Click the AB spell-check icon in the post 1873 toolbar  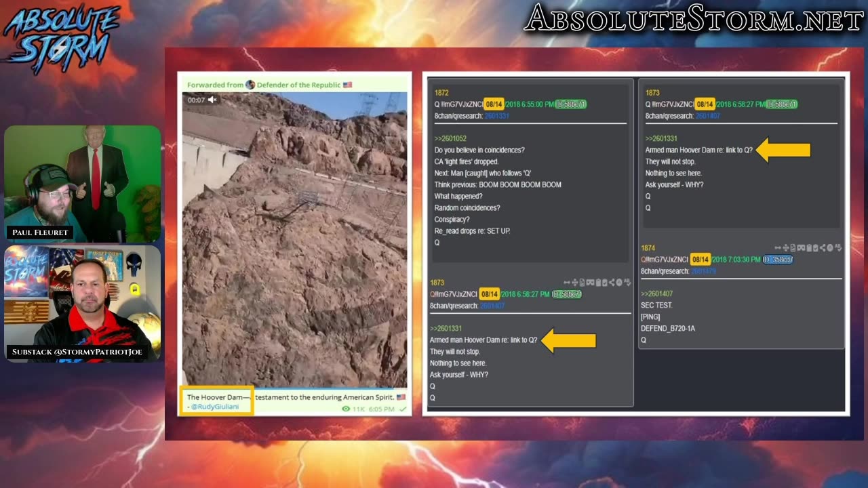(x=627, y=283)
